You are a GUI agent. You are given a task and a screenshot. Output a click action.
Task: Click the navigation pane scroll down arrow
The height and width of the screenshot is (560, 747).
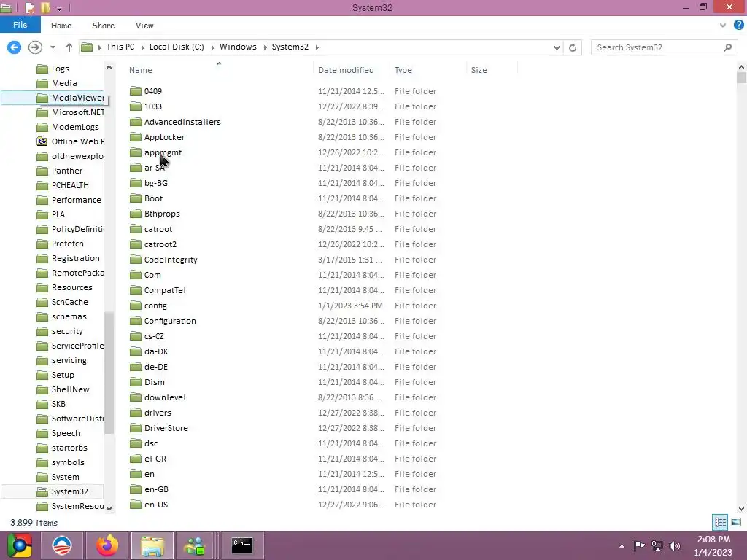pos(109,508)
